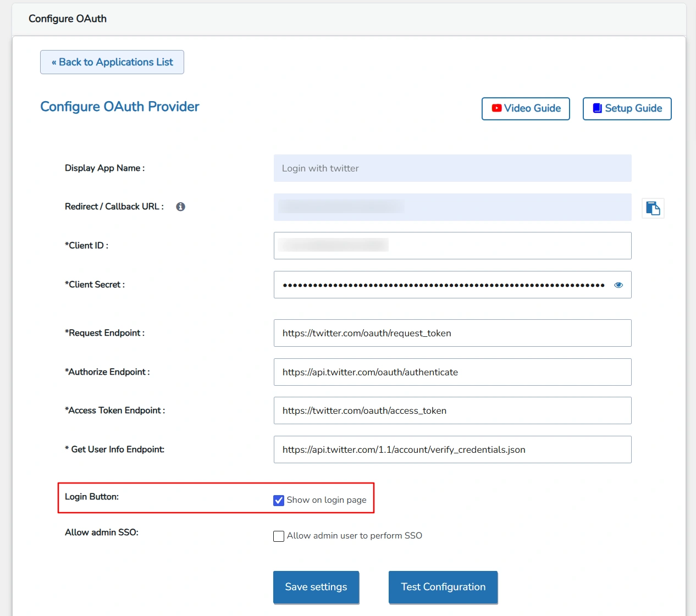Click the Allow admin SSO: label
This screenshot has width=696, height=616.
tap(102, 532)
